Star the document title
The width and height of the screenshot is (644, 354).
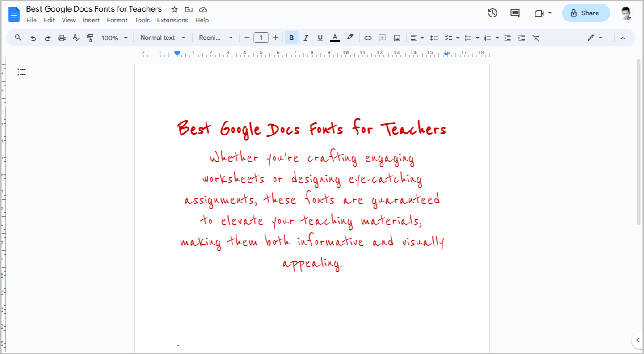click(174, 9)
